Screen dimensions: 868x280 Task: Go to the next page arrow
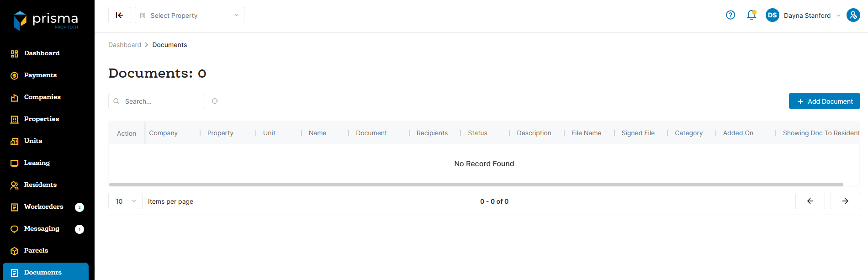pyautogui.click(x=845, y=201)
